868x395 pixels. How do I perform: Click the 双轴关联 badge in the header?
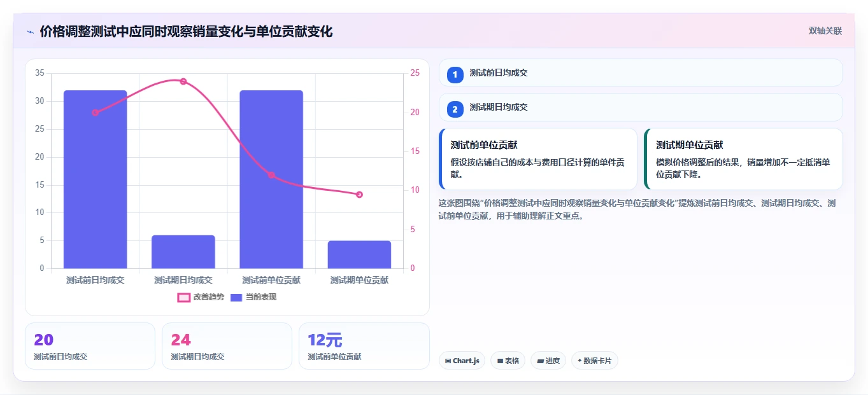pos(825,31)
